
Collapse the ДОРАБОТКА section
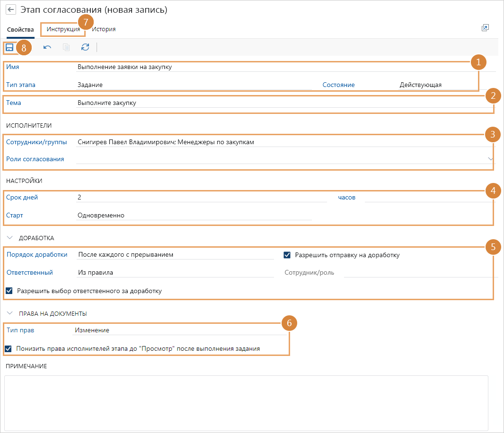pos(10,238)
